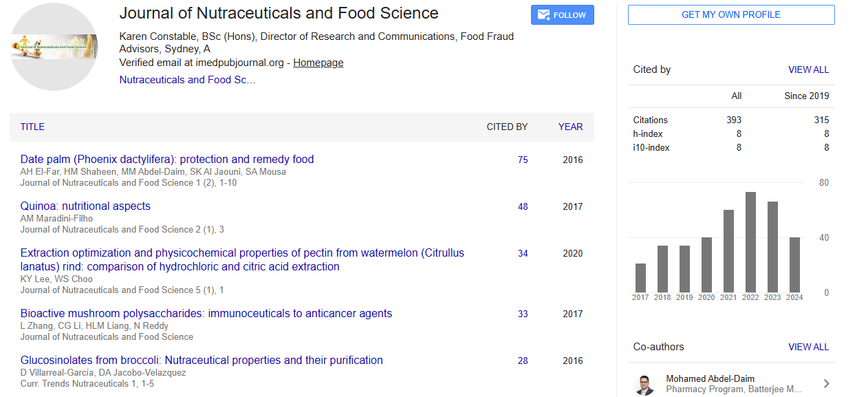
Task: Open the Bioactive mushroom polysaccharides article
Action: [206, 313]
